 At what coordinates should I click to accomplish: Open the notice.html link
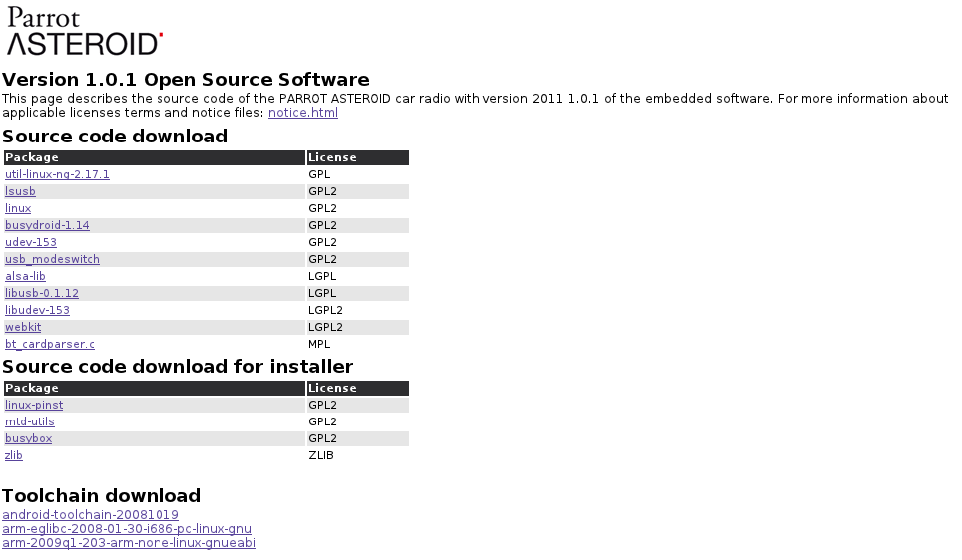click(x=302, y=113)
